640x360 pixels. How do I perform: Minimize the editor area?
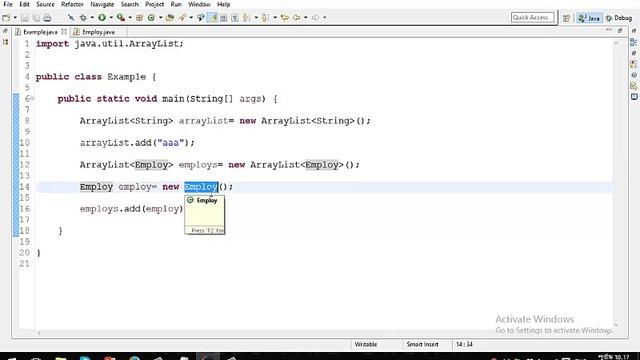[609, 31]
